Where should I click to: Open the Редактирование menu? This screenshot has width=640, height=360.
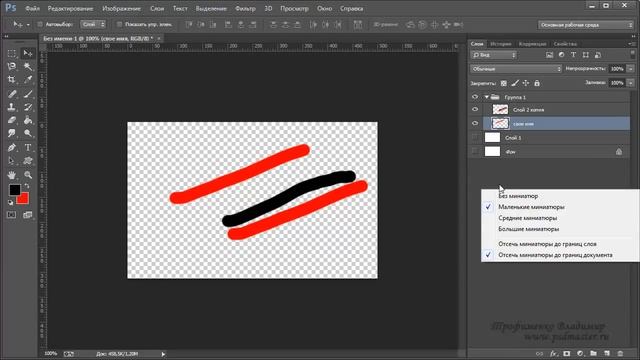point(70,9)
